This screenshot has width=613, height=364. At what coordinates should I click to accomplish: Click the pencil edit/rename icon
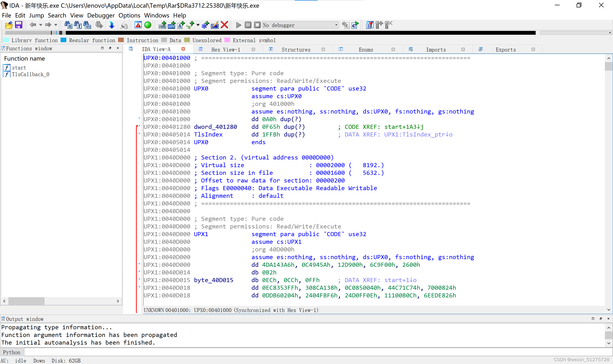215,25
